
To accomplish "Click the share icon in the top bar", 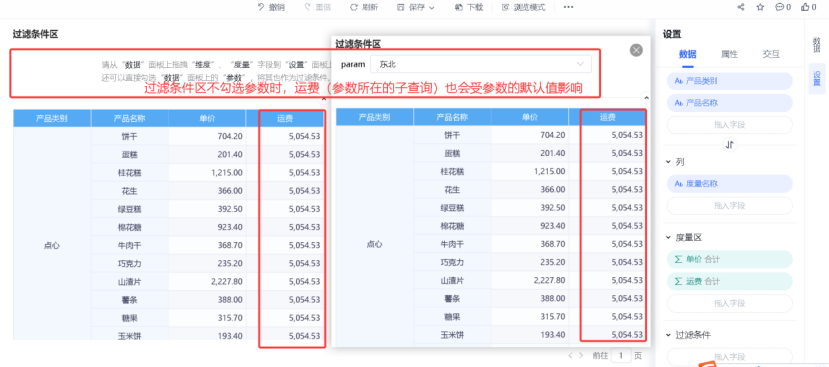I will (x=741, y=7).
